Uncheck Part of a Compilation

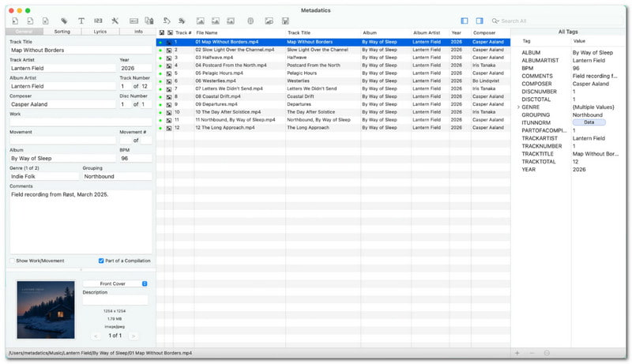(101, 261)
